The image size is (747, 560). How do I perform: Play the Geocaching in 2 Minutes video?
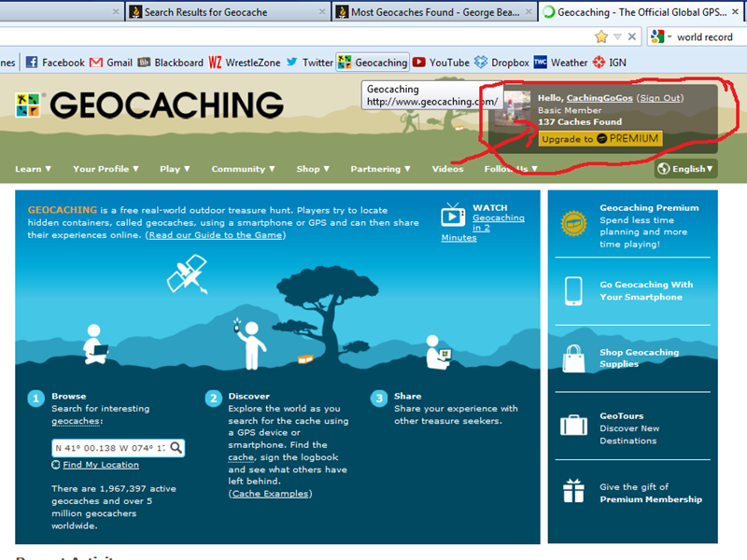point(451,219)
